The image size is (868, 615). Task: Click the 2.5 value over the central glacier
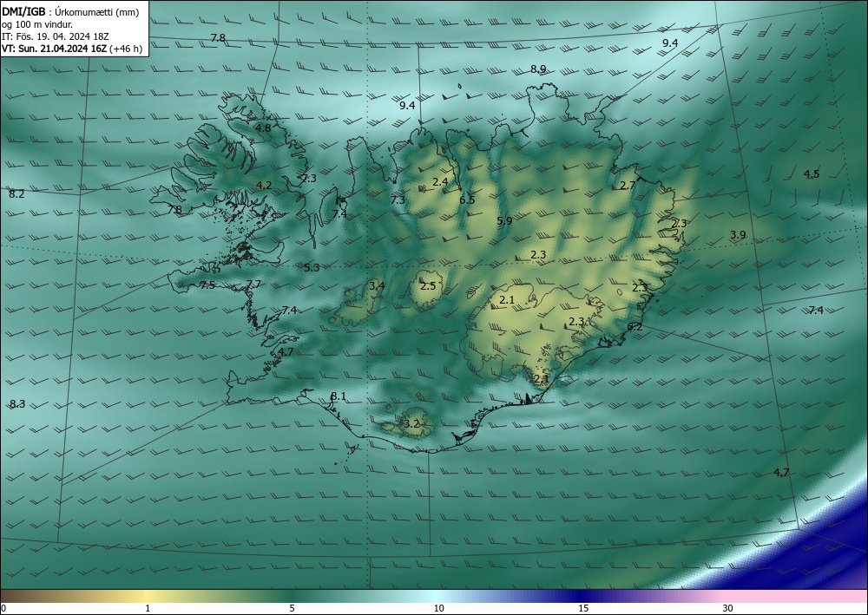point(428,286)
